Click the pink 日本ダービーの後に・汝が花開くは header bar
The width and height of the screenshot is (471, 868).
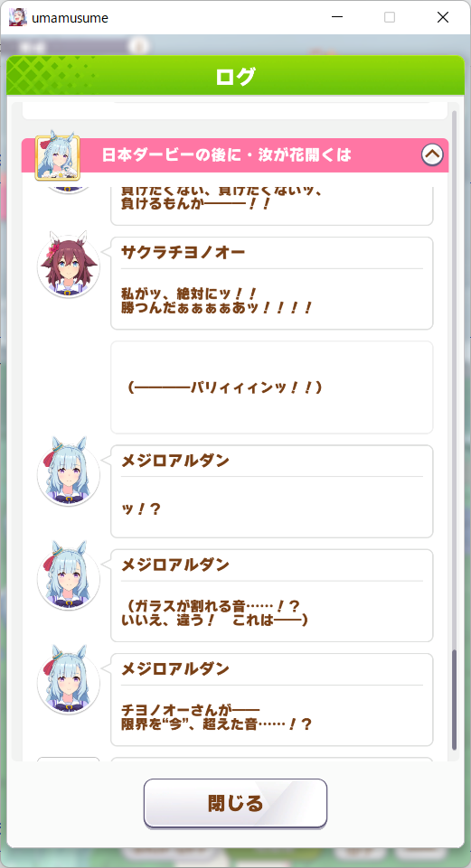[x=235, y=155]
